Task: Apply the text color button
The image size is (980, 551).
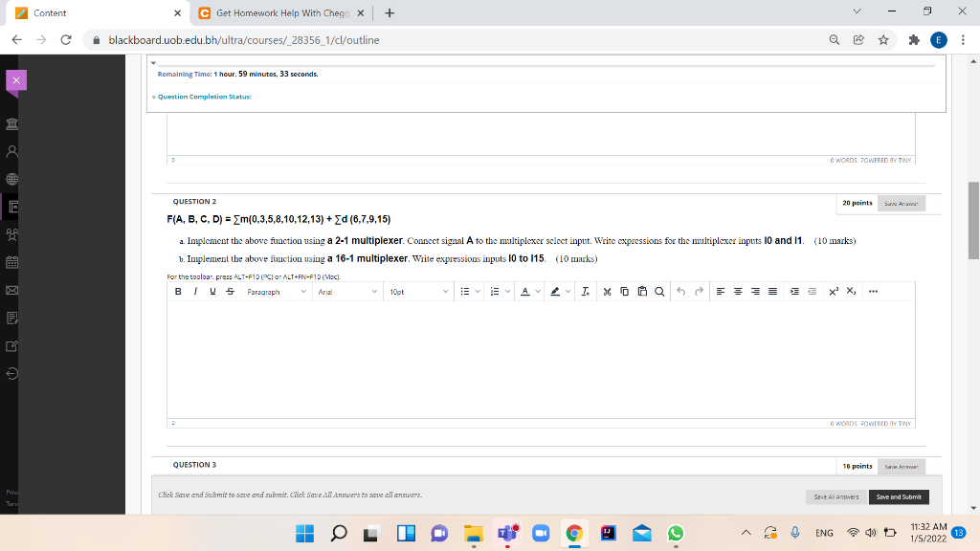Action: (x=525, y=291)
